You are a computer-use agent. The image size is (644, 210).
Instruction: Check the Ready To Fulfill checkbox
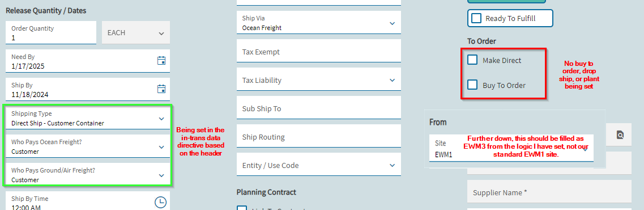[476, 18]
